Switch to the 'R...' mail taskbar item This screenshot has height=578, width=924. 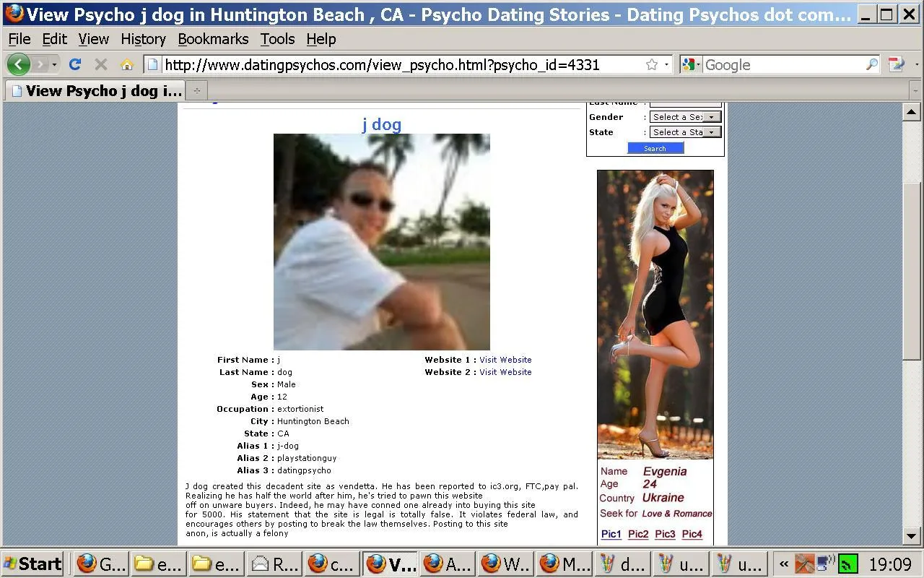point(274,564)
